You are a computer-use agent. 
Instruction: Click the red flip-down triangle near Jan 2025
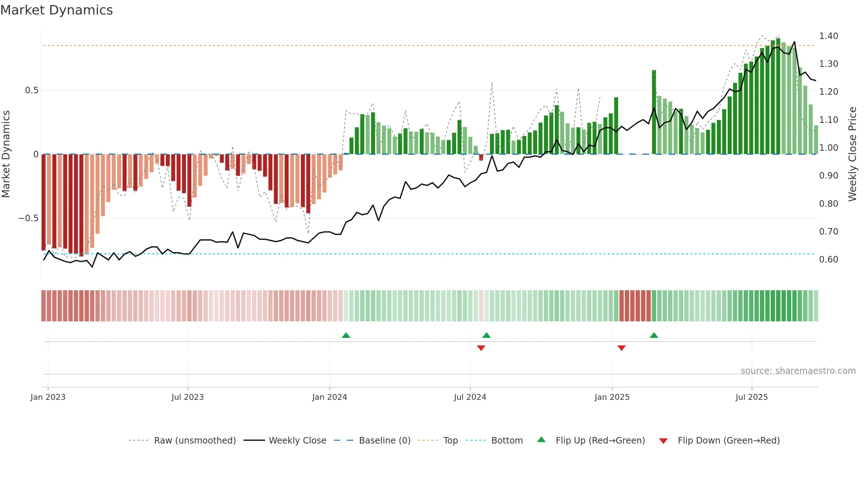coord(621,348)
